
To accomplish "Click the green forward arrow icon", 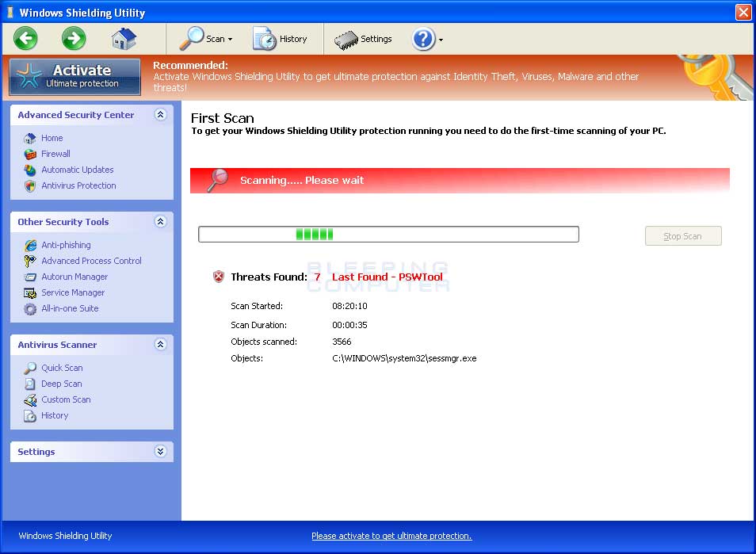I will (x=74, y=38).
